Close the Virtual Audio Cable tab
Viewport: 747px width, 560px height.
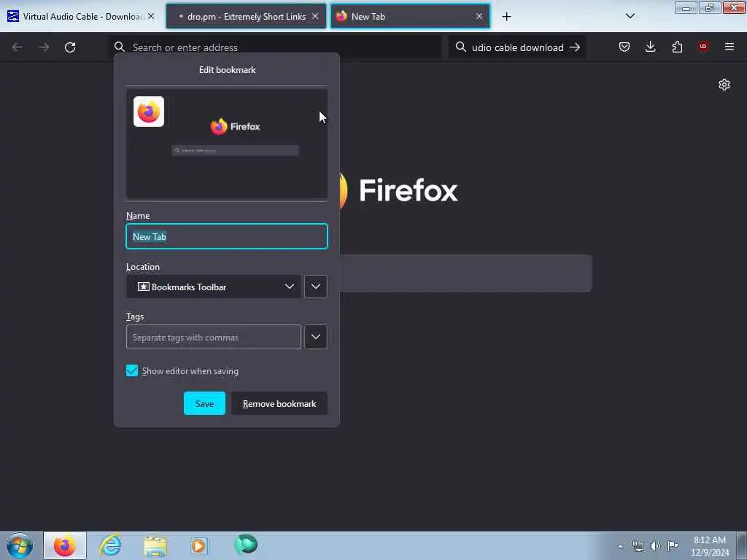151,16
